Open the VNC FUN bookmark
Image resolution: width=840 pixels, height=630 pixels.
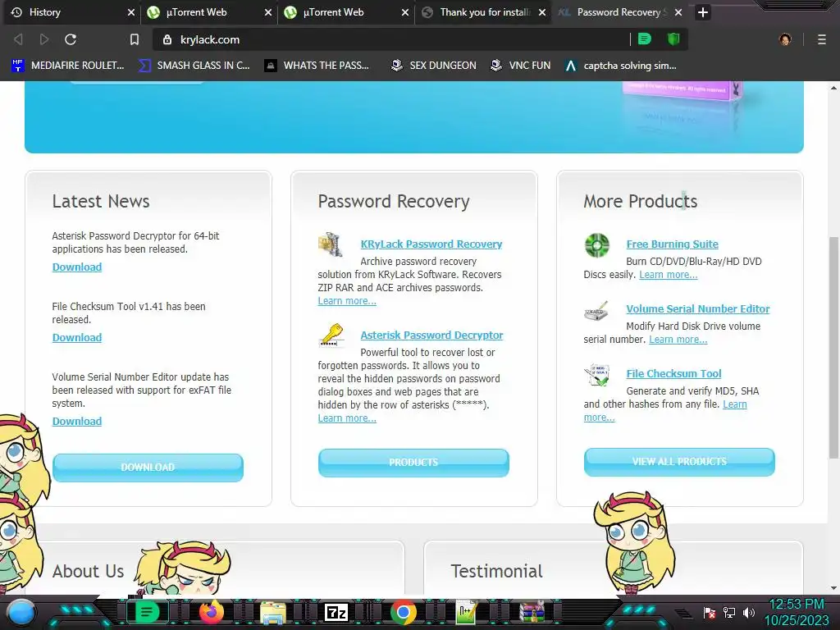tap(521, 66)
